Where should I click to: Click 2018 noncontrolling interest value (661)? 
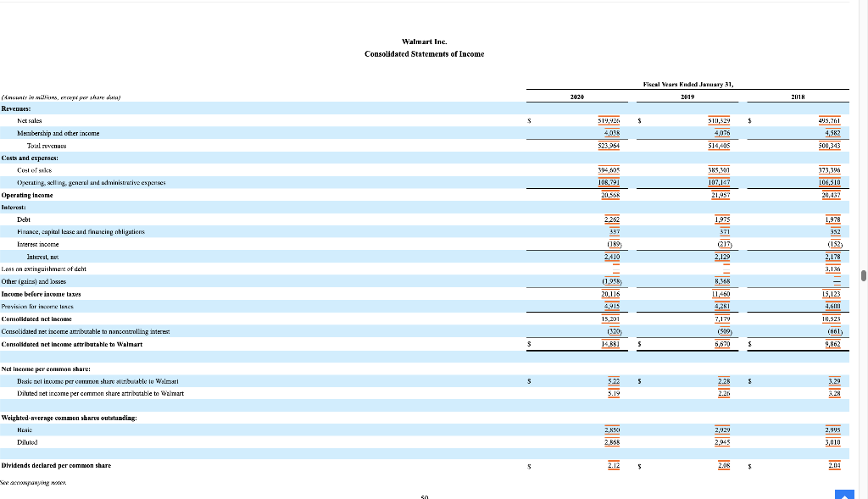[835, 332]
